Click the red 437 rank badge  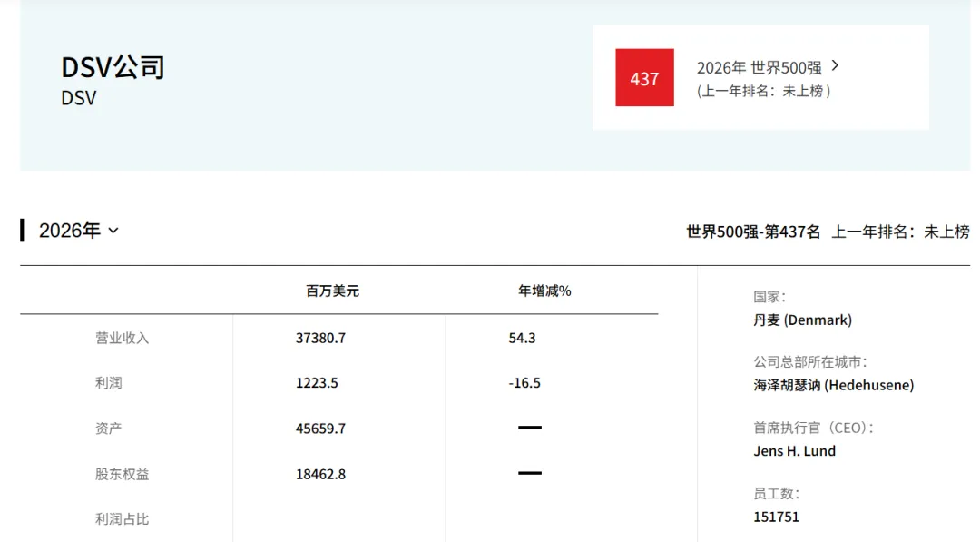[644, 77]
